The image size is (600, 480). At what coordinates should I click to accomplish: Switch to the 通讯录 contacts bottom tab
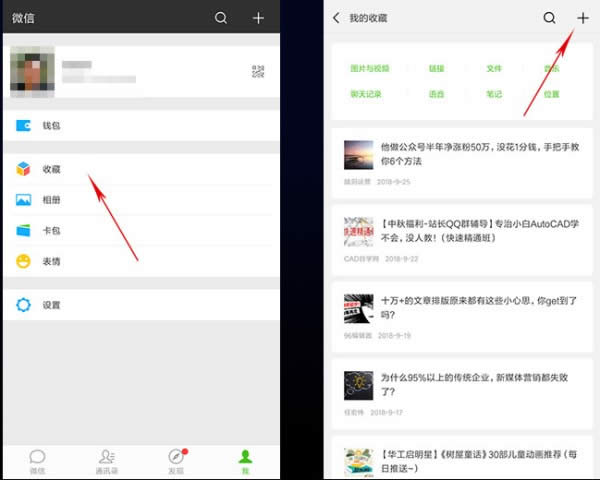pyautogui.click(x=107, y=461)
